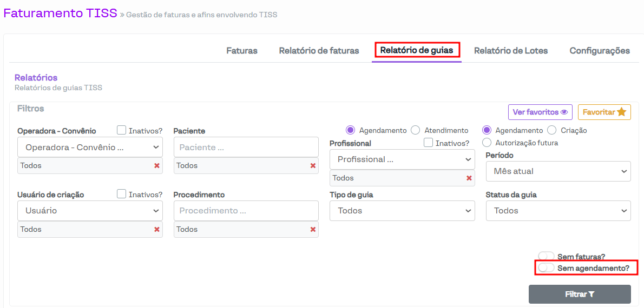Open the Configurações tab
Screen dimensions: 644x308
click(600, 51)
